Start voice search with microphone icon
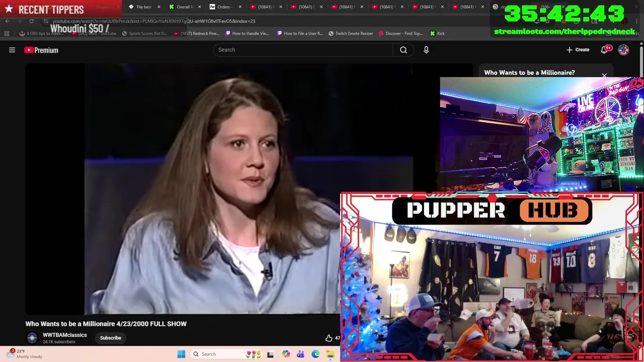Screen dimensions: 644x362 click(x=426, y=50)
